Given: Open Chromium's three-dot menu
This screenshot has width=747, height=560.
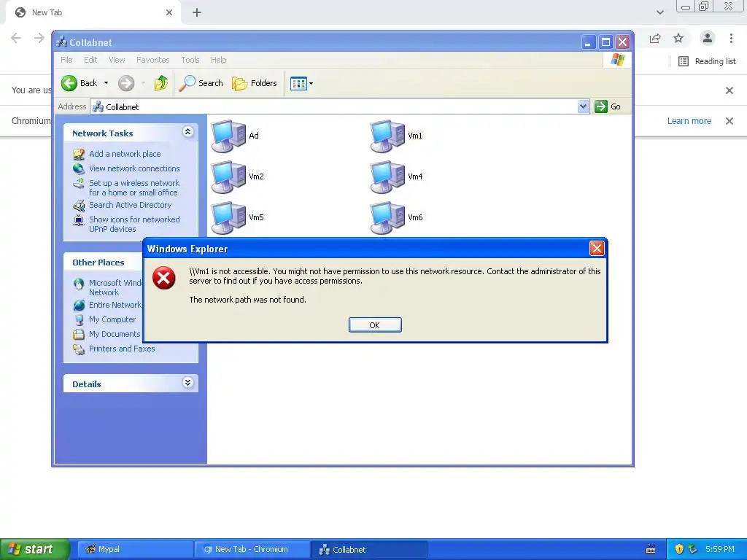Looking at the screenshot, I should [x=731, y=38].
